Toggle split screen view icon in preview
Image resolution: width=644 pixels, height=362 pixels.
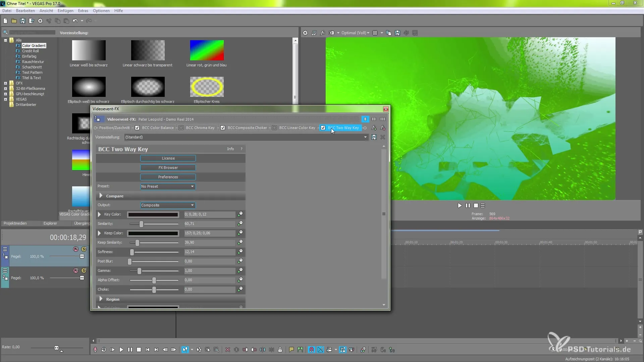331,33
